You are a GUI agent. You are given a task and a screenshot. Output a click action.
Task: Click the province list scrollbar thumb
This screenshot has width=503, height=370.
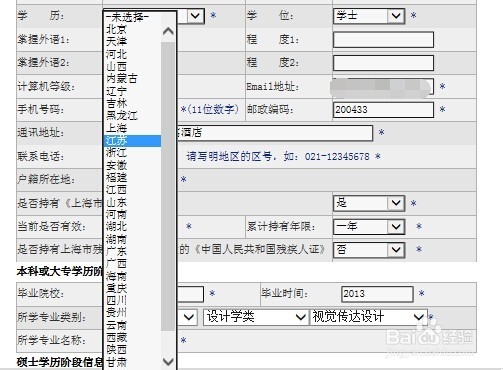tap(168, 187)
